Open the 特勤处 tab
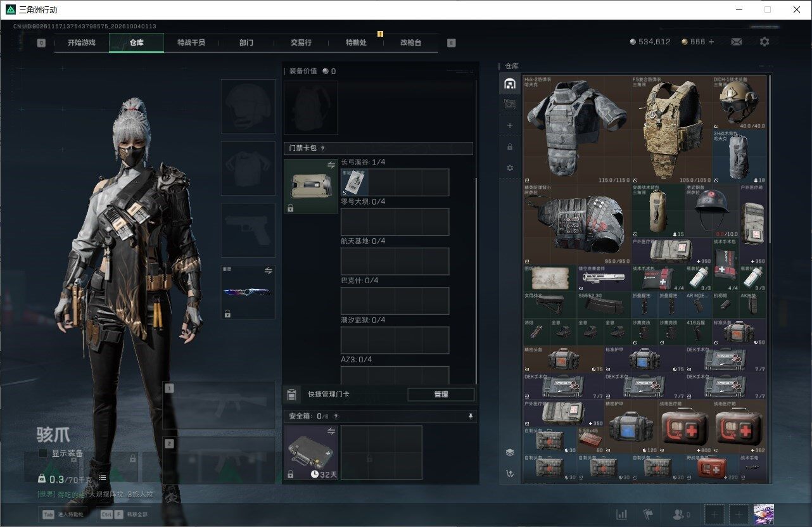The width and height of the screenshot is (812, 527). pos(356,42)
